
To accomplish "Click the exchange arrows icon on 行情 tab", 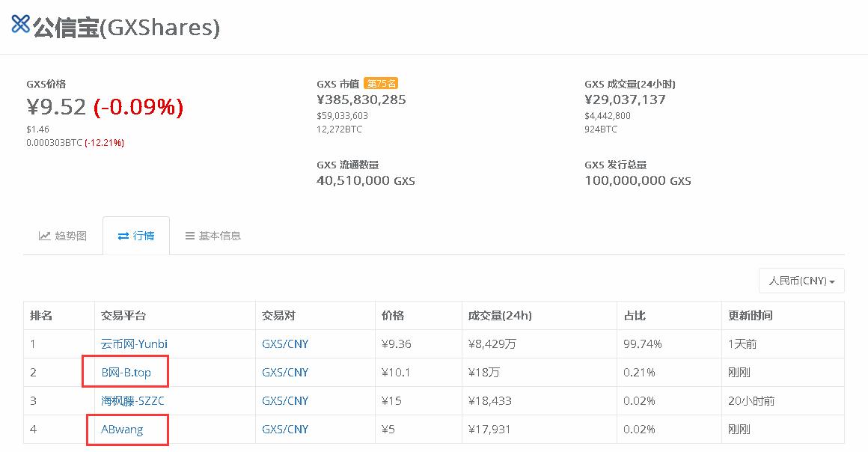I will pos(124,235).
